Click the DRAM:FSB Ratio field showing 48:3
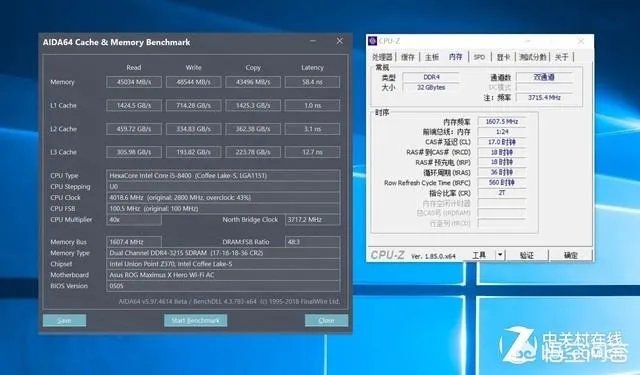 (312, 242)
